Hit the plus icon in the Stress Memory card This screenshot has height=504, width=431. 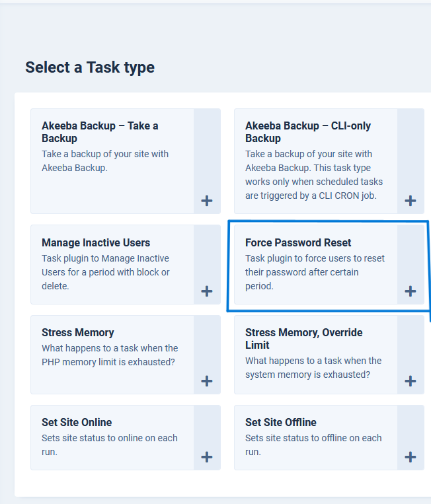tap(207, 381)
